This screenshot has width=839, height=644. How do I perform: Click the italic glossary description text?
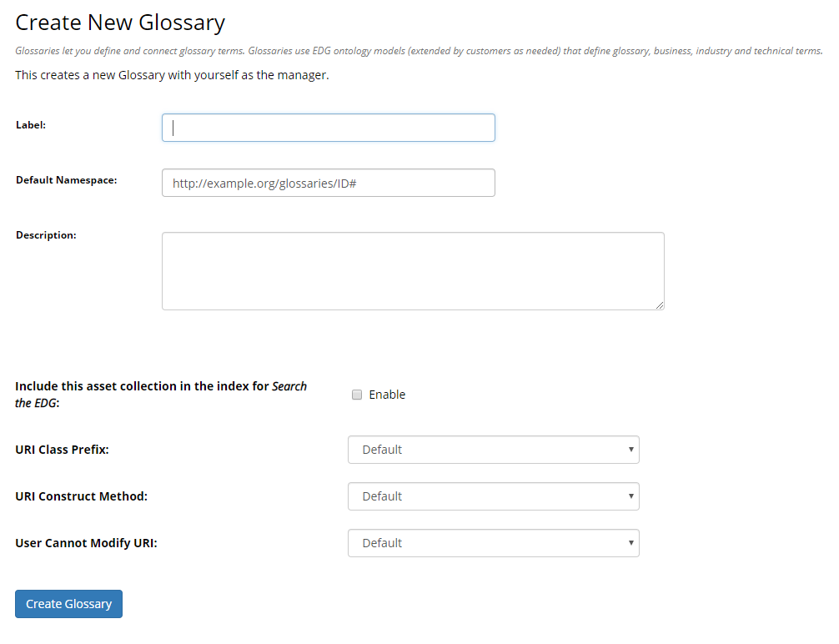(x=417, y=50)
